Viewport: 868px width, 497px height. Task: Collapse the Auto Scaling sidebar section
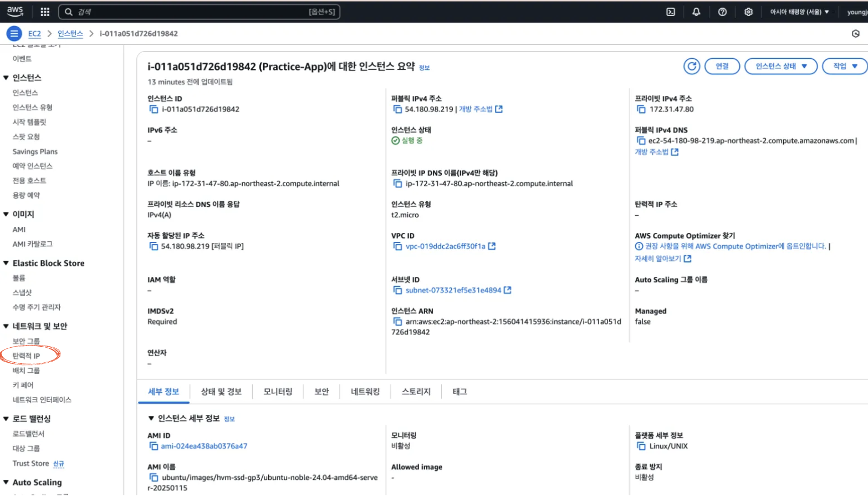click(6, 483)
